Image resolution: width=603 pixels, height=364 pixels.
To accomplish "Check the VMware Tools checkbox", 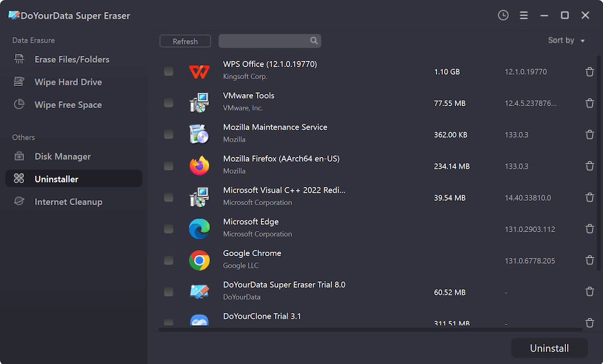I will tap(168, 103).
